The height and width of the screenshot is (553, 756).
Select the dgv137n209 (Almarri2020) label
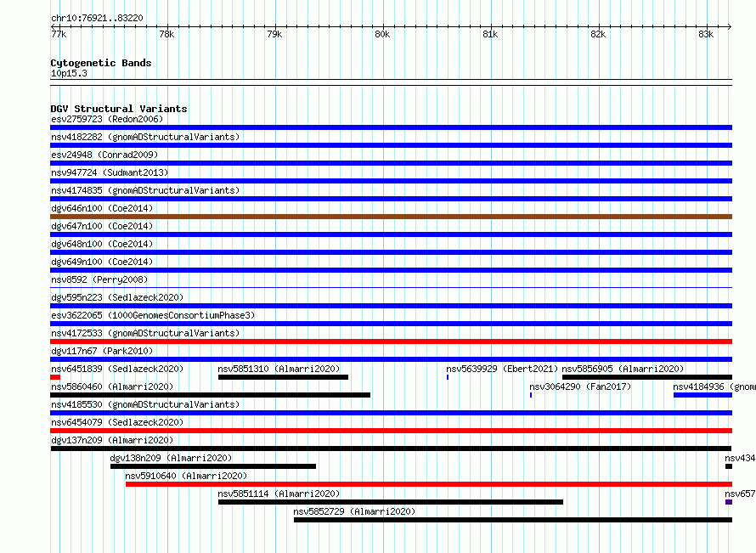pyautogui.click(x=112, y=440)
